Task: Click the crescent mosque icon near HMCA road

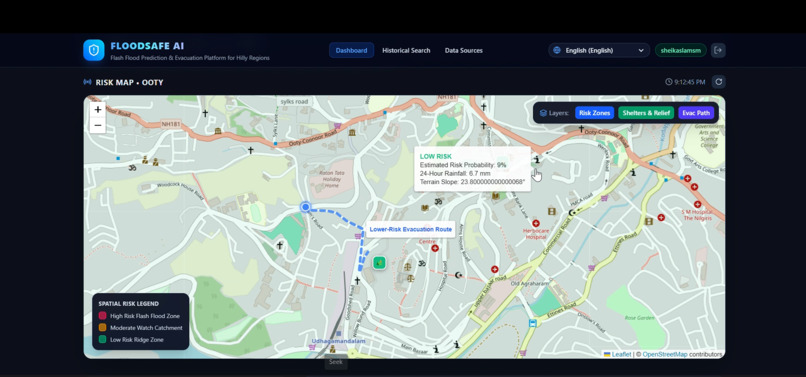Action: click(x=572, y=212)
